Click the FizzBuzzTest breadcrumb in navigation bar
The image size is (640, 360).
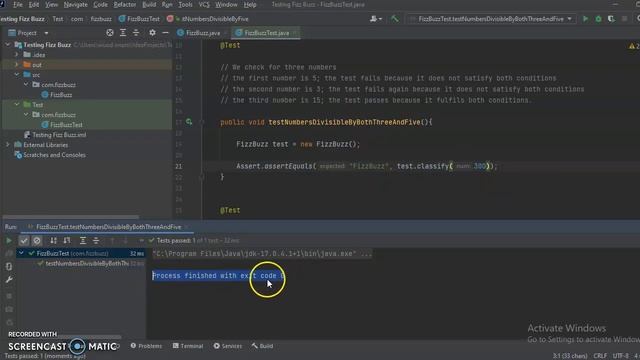click(139, 19)
